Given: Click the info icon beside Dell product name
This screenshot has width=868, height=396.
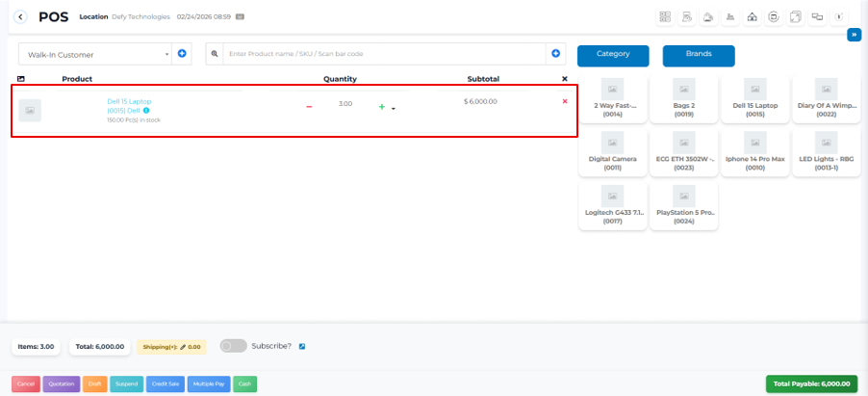Looking at the screenshot, I should tap(146, 111).
